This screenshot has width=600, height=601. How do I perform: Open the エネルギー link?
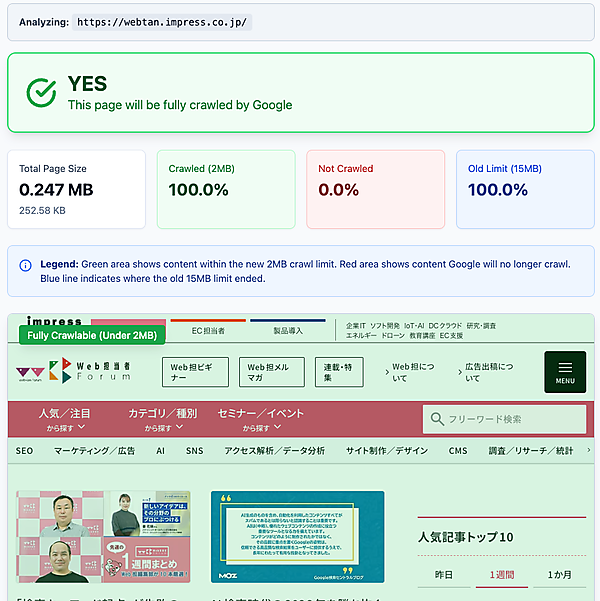(x=361, y=336)
